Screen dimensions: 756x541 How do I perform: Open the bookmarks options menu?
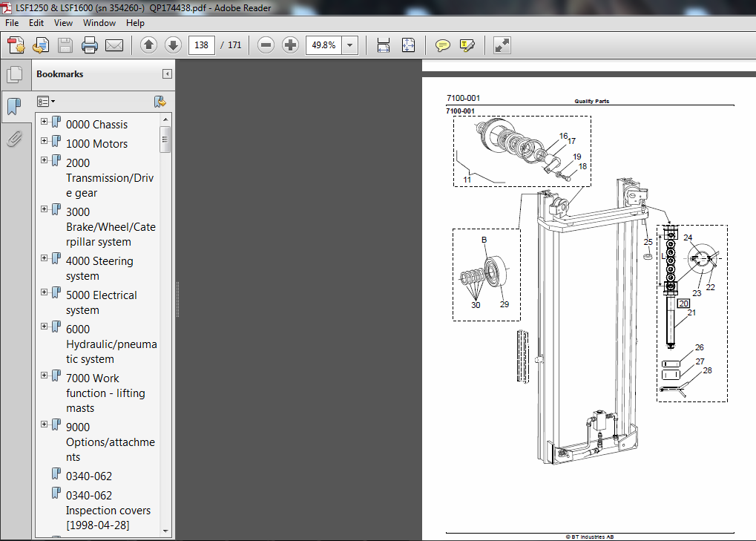pos(46,101)
